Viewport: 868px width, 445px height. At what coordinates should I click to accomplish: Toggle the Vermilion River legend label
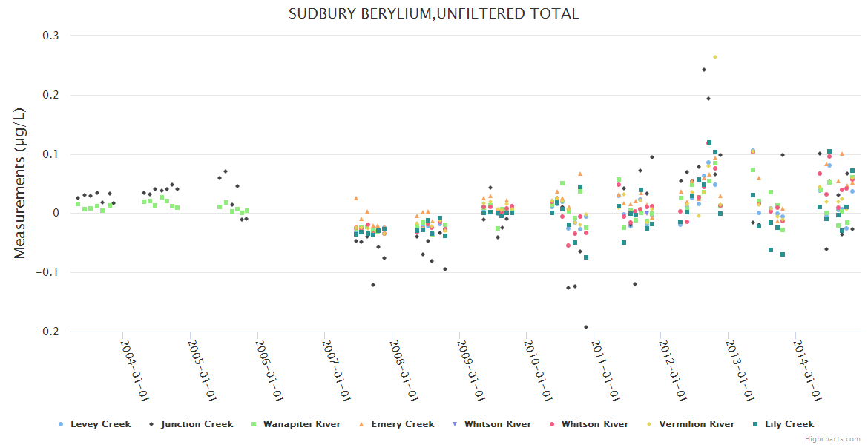pyautogui.click(x=697, y=424)
